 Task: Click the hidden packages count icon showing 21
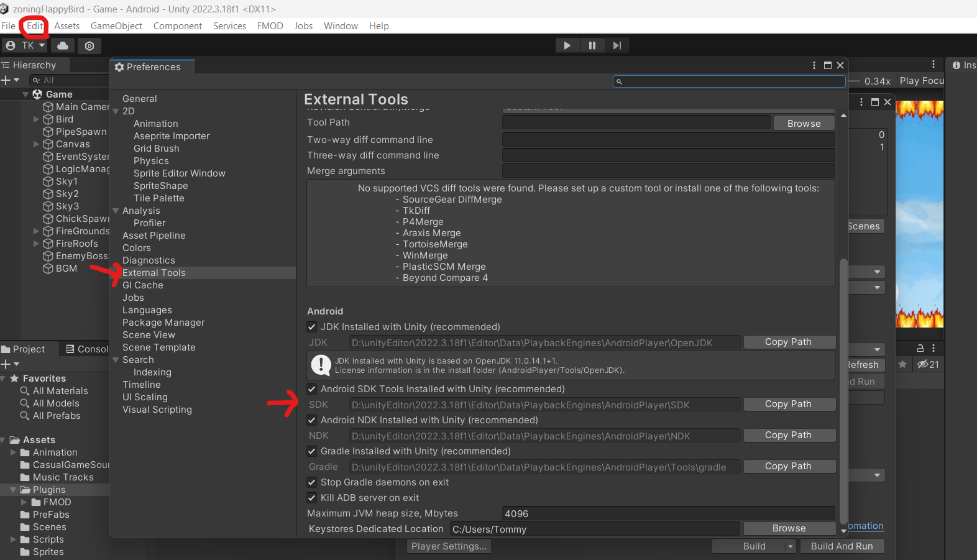click(928, 364)
